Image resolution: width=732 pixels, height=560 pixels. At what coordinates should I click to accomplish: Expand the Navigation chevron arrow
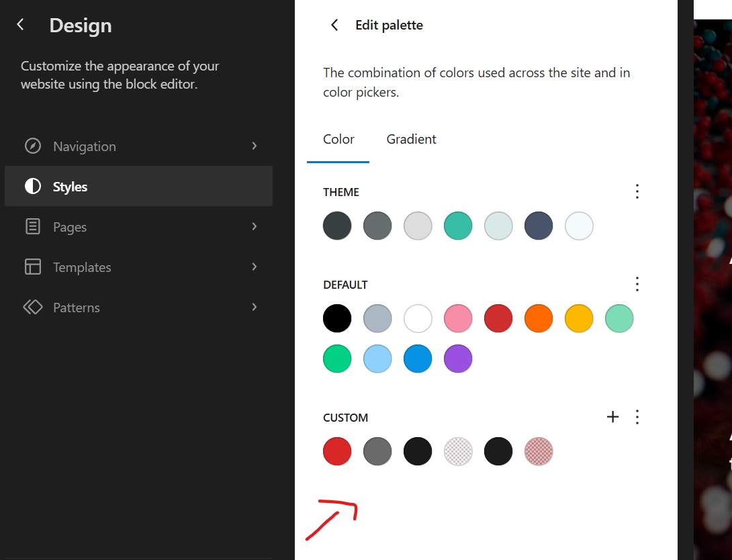(x=255, y=146)
